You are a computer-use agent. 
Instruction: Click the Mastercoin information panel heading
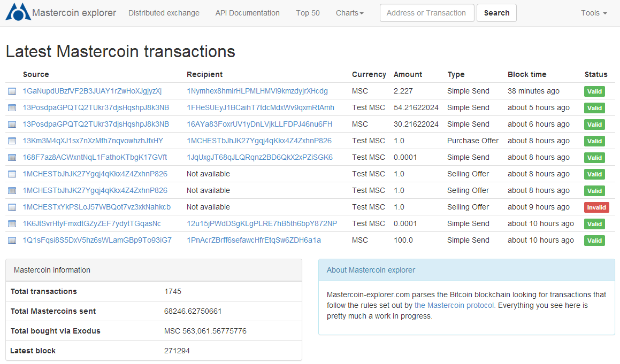point(52,270)
